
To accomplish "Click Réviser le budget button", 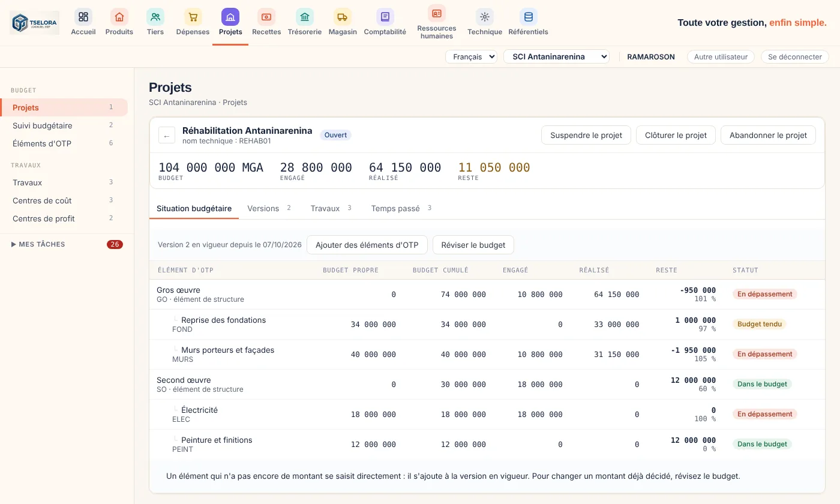I will [x=473, y=245].
